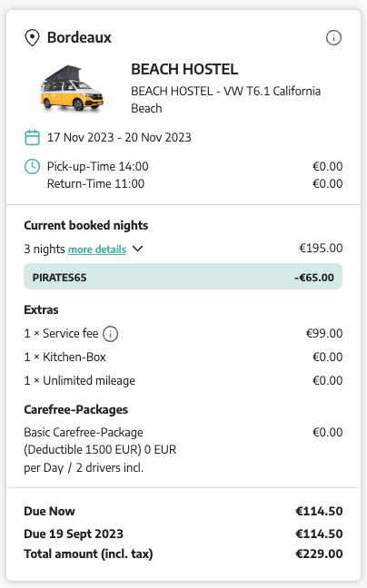Click the camper van thumbnail image
The height and width of the screenshot is (588, 367).
point(71,89)
